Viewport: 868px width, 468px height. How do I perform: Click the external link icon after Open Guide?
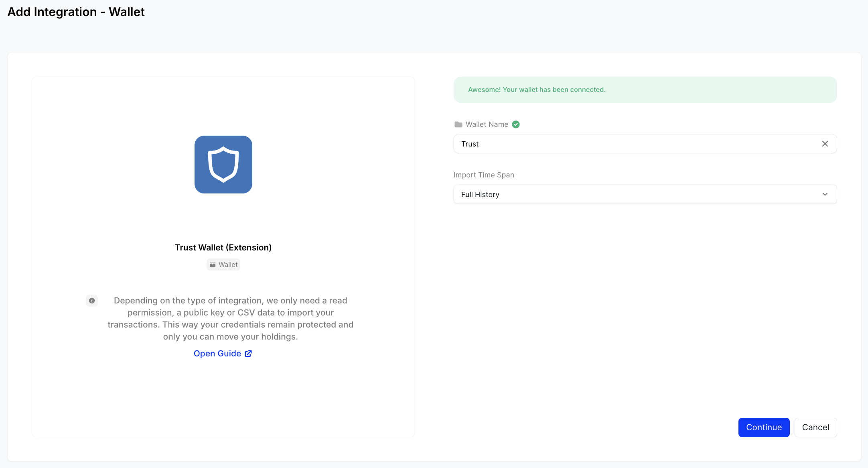[248, 354]
